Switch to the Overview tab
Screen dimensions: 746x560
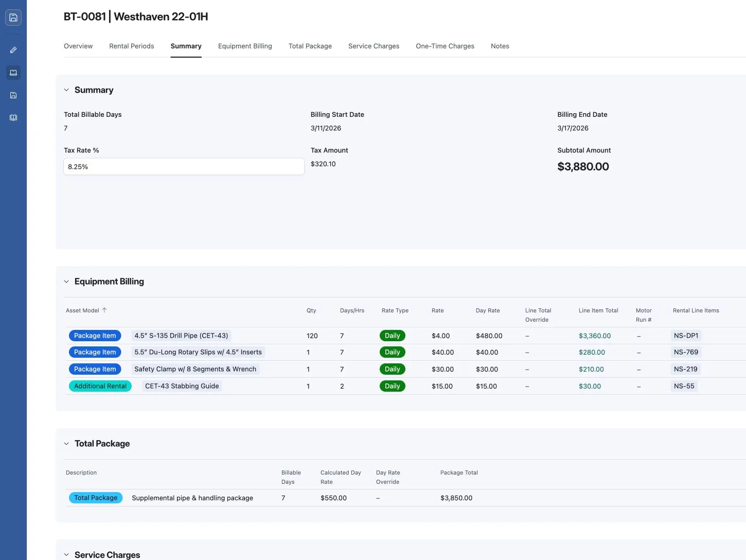(78, 46)
